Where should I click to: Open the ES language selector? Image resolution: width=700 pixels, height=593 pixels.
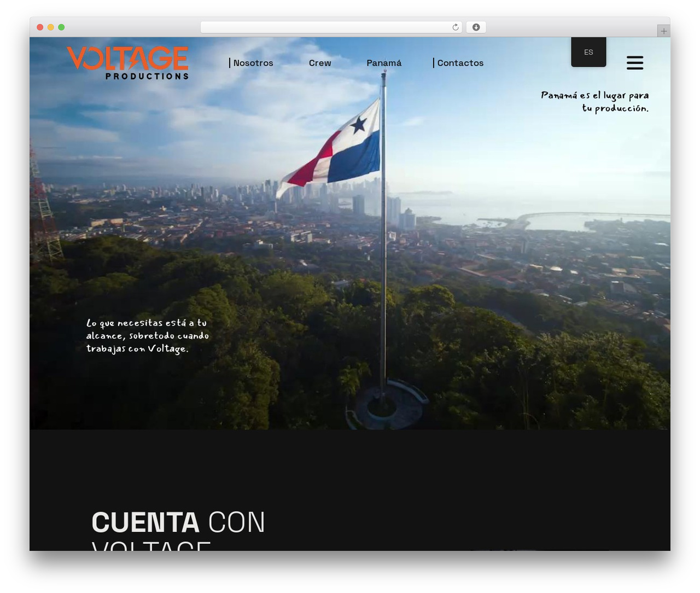coord(588,52)
